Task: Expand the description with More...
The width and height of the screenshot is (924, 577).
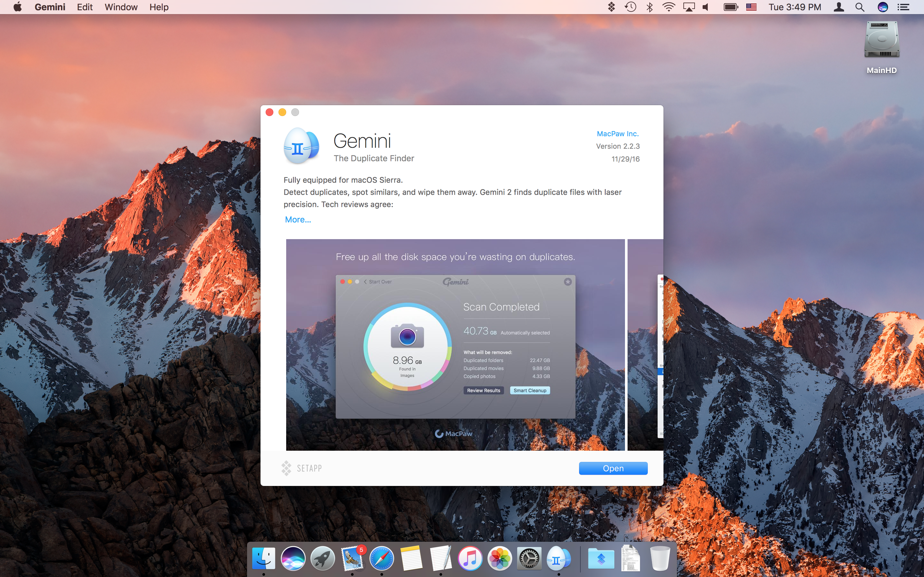Action: (298, 220)
